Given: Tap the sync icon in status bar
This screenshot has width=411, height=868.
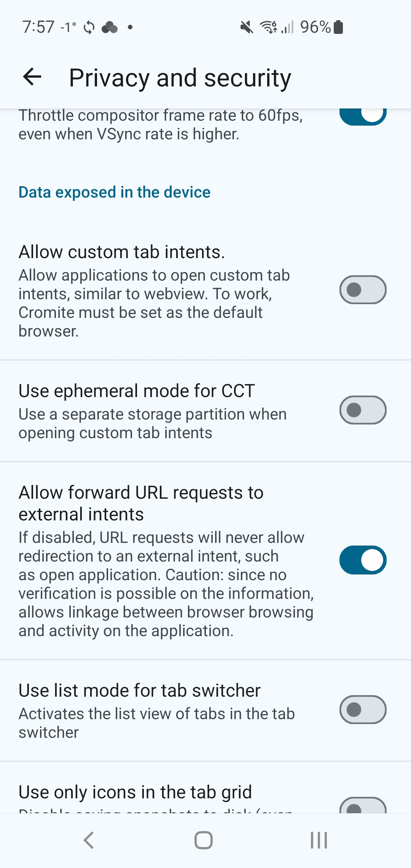Looking at the screenshot, I should point(89,27).
